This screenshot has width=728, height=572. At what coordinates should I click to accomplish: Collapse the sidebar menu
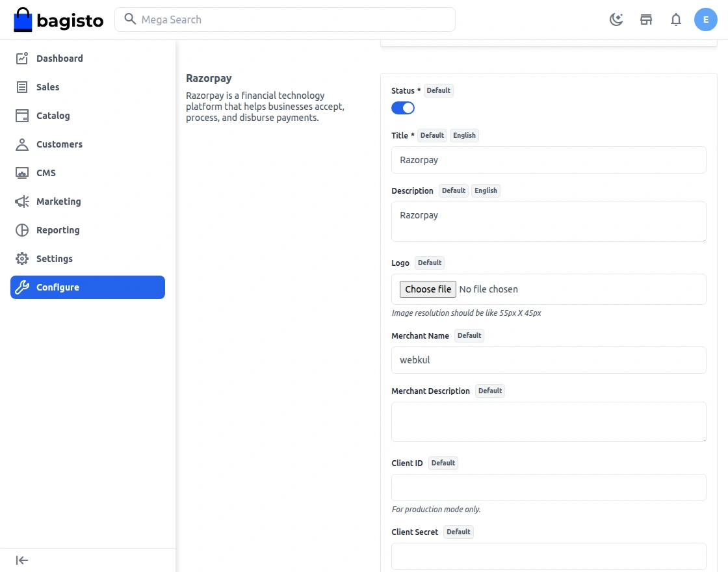pos(22,560)
